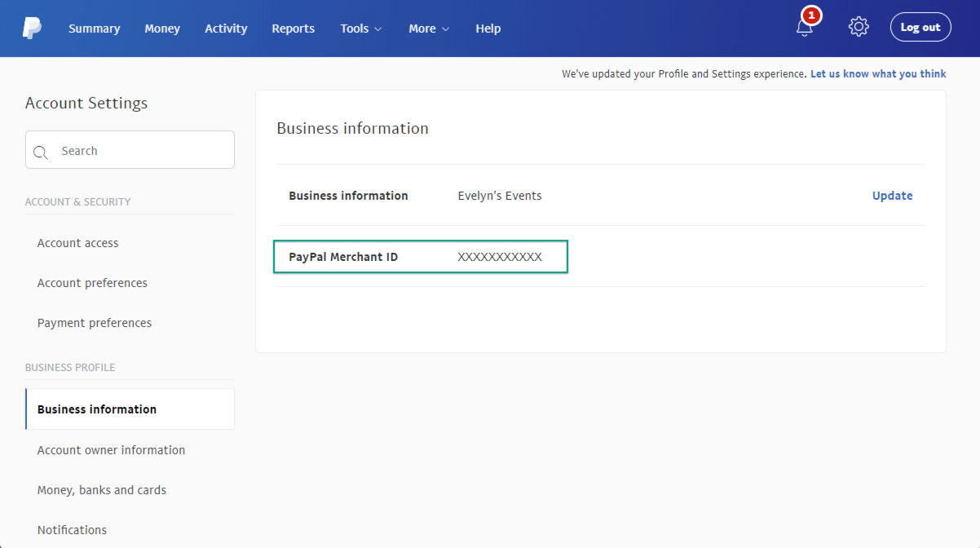Open the notification bell with badge
This screenshot has width=980, height=548.
click(805, 28)
